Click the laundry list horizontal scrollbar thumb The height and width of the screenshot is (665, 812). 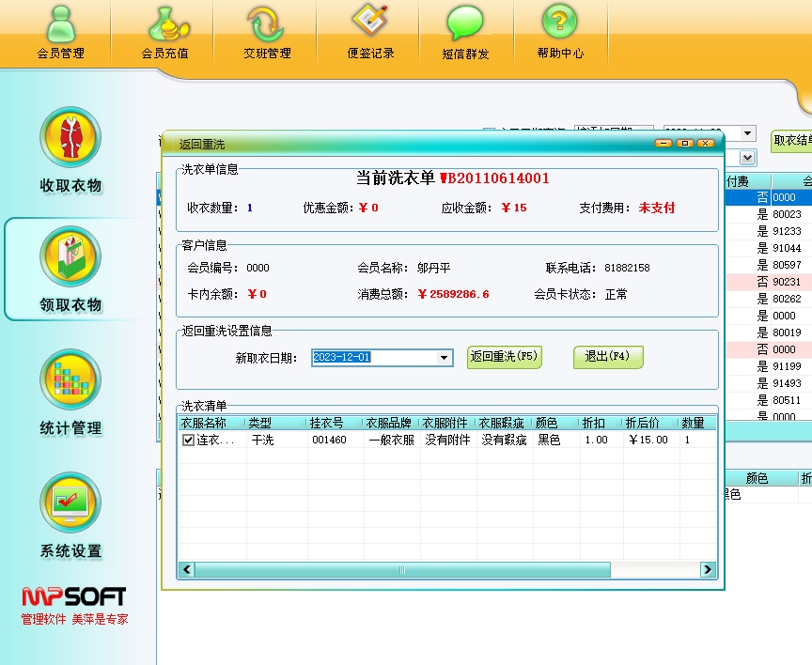[402, 570]
